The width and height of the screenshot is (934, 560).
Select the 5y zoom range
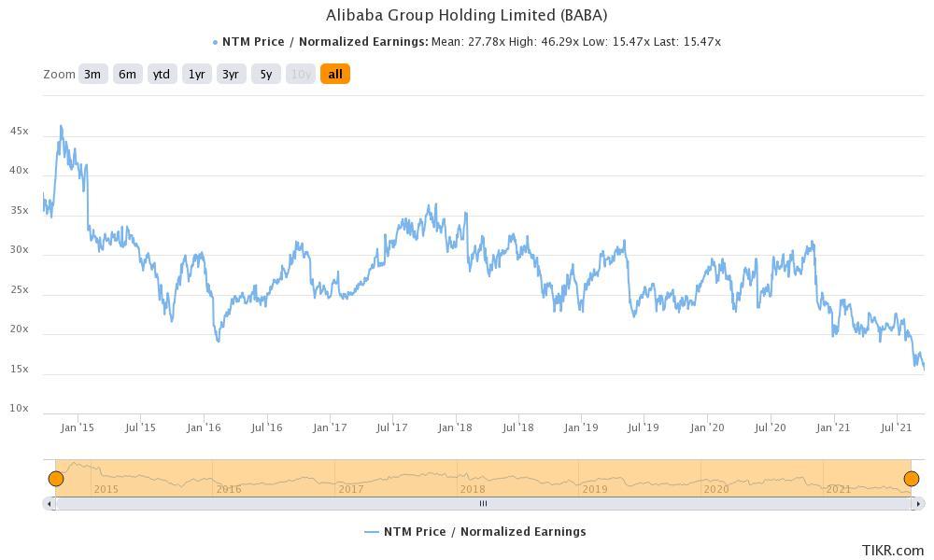[264, 74]
